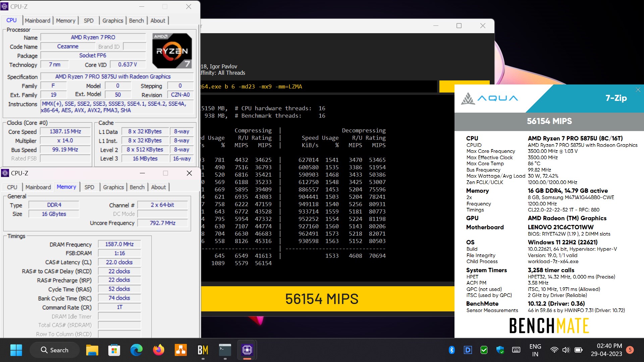This screenshot has height=362, width=644.
Task: Open About tab in lower CPU-Z
Action: pos(158,187)
